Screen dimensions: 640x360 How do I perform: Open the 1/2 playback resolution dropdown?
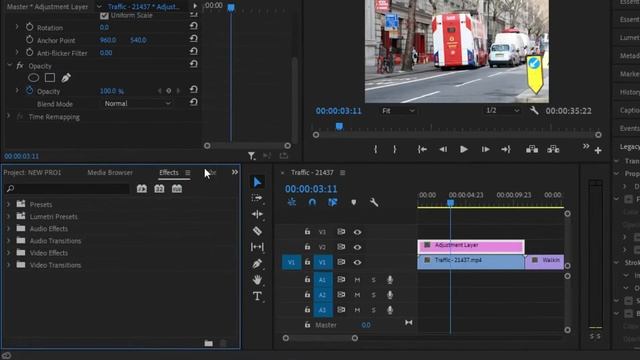502,111
